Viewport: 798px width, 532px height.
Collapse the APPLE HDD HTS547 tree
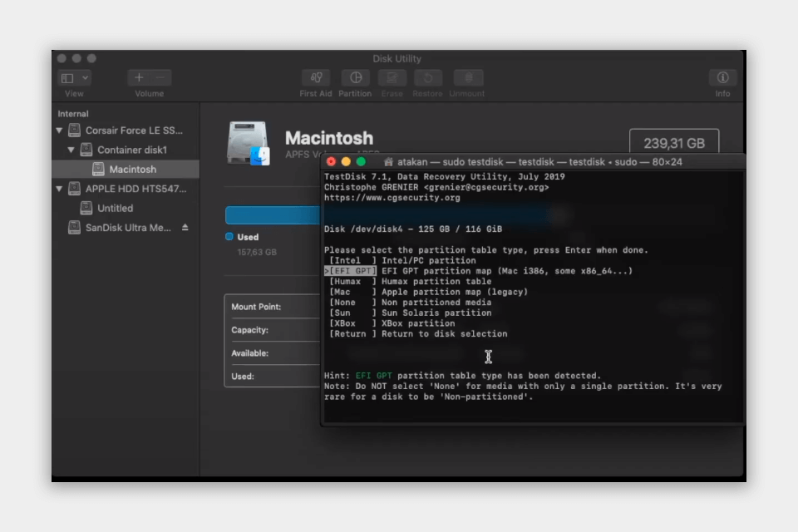pos(59,189)
